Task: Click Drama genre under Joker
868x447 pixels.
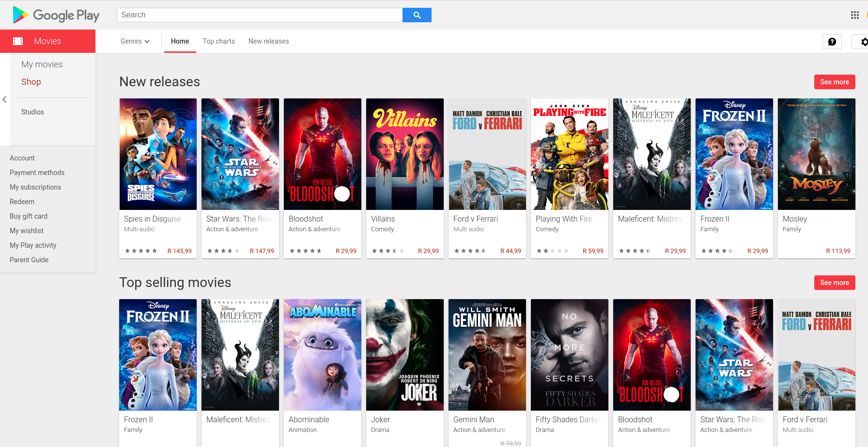Action: click(380, 430)
